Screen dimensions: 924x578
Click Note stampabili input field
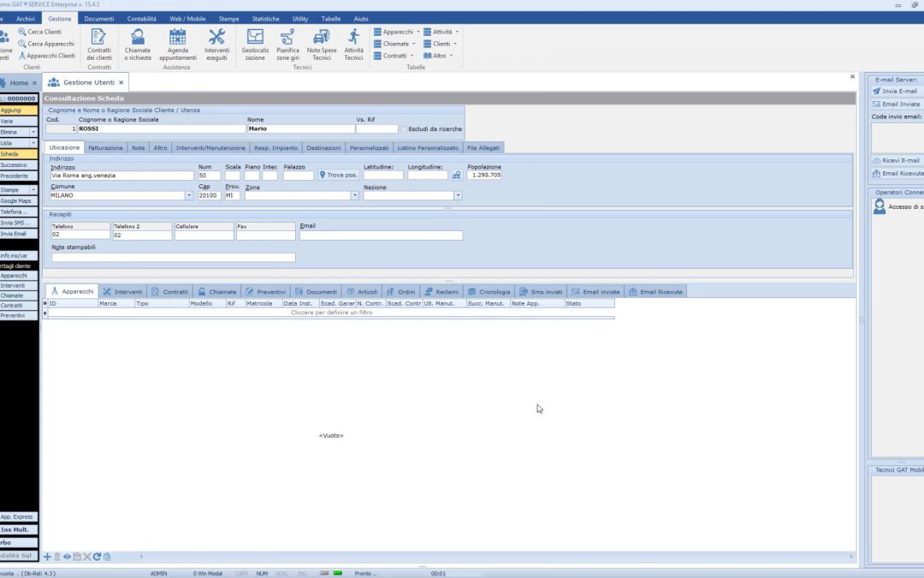point(173,257)
